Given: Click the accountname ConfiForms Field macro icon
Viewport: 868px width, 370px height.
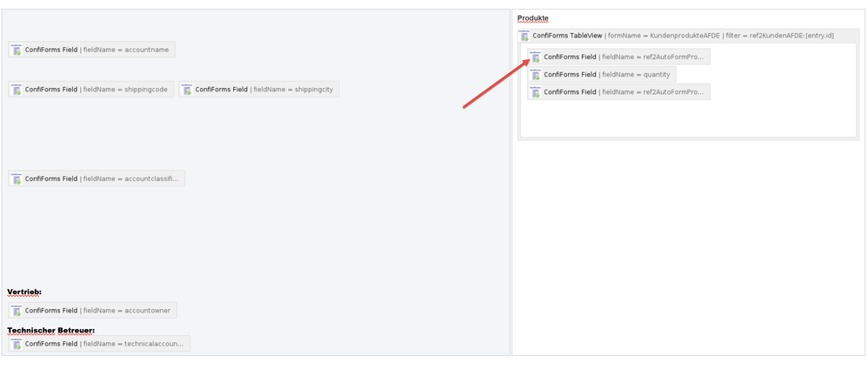Looking at the screenshot, I should [x=16, y=50].
